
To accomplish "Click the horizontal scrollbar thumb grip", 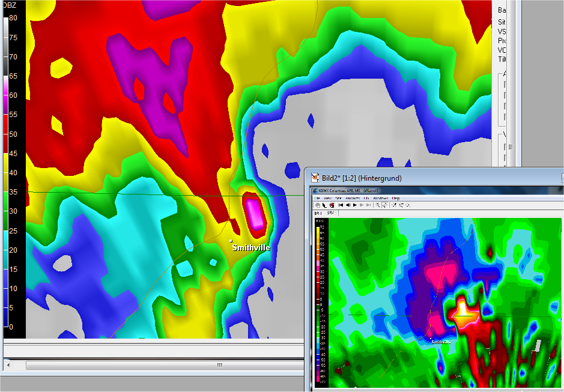I will point(219,365).
